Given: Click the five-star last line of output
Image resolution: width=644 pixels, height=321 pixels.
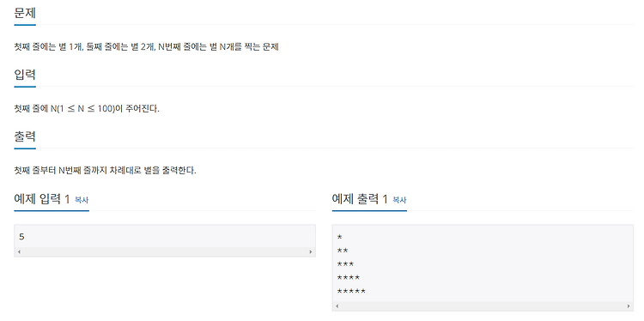Looking at the screenshot, I should pos(351,291).
